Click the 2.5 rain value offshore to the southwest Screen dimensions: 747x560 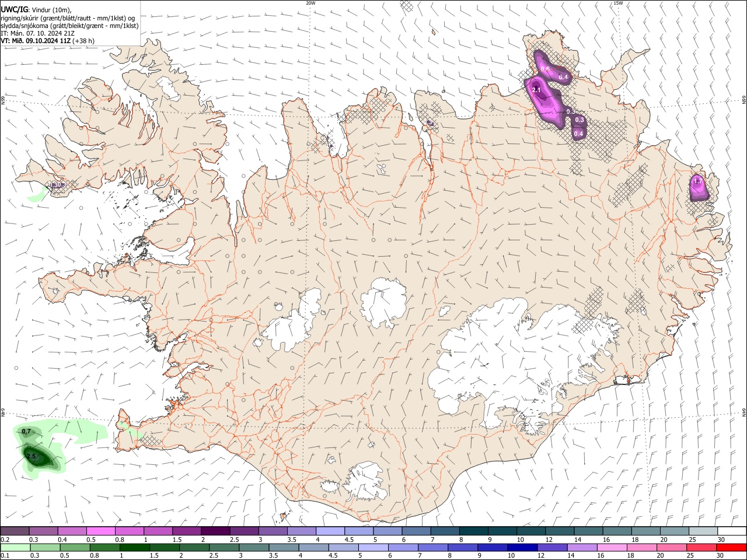tap(31, 456)
